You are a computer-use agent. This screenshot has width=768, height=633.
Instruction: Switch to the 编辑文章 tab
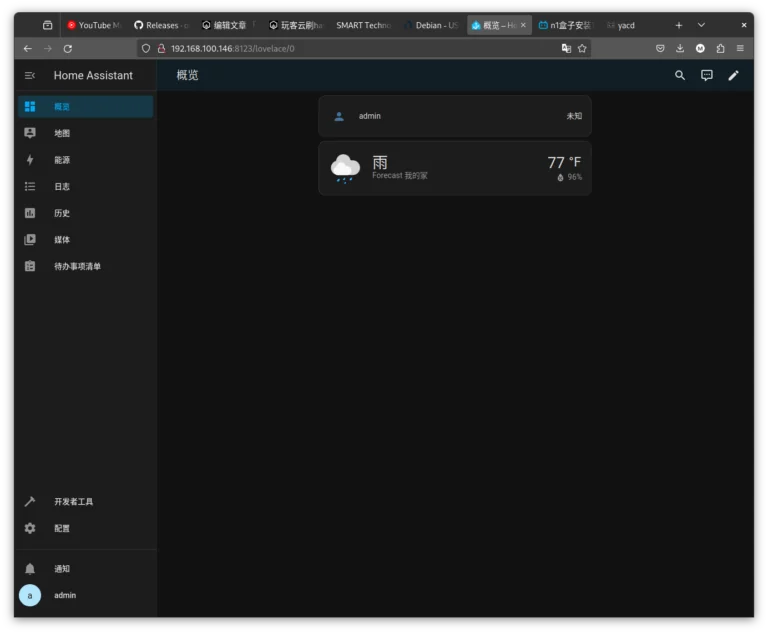229,25
